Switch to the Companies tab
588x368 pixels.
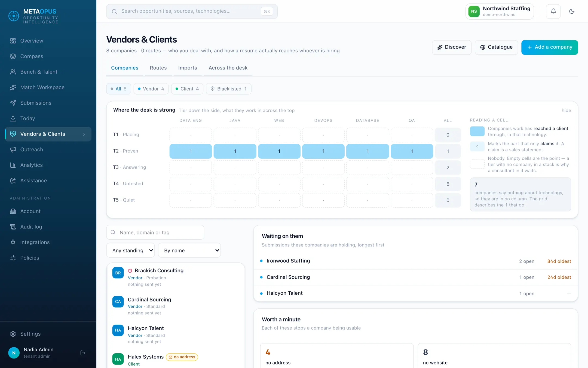(x=125, y=68)
